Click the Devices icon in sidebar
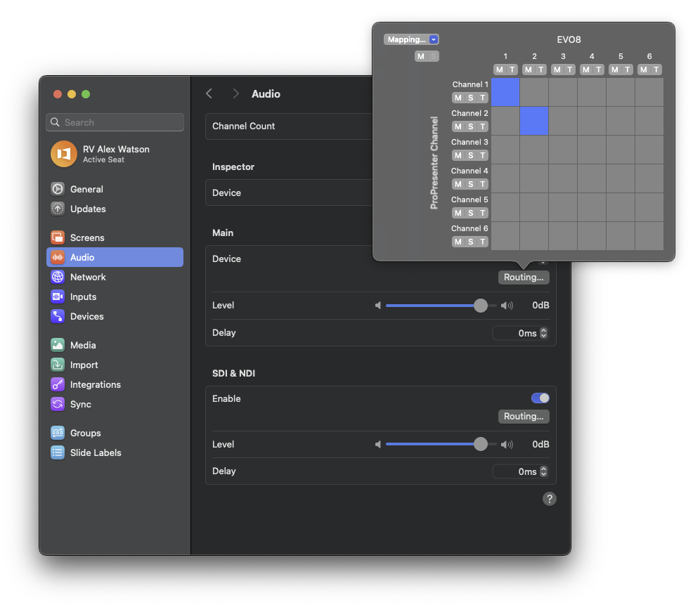The width and height of the screenshot is (700, 607). tap(58, 316)
